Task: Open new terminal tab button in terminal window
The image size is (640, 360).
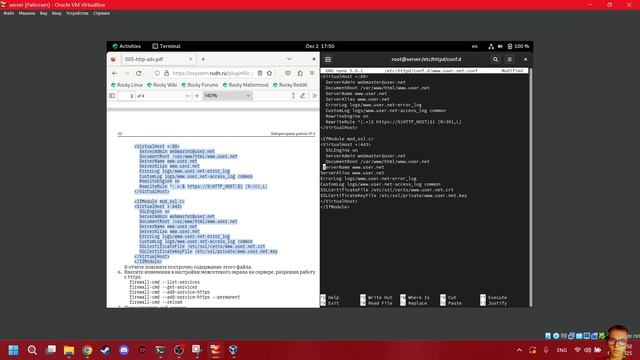Action: [x=328, y=60]
